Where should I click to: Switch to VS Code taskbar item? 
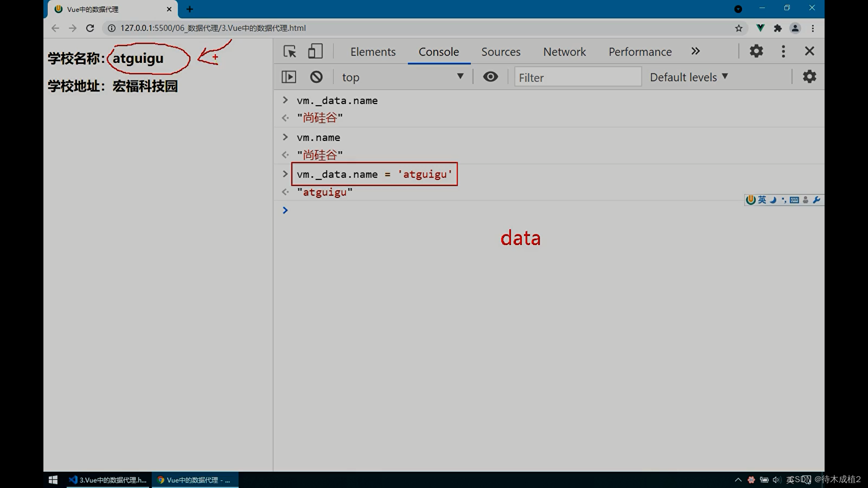click(108, 480)
